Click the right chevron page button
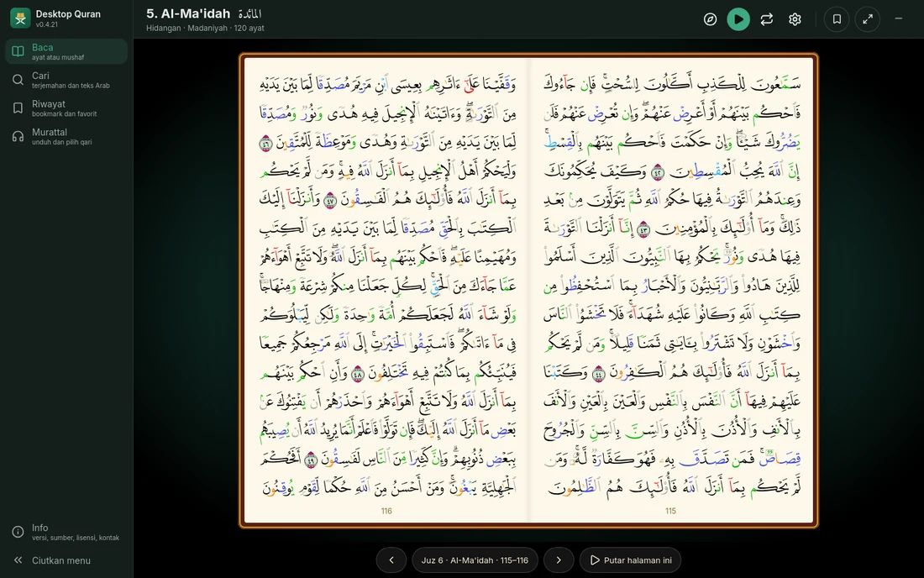 tap(559, 560)
